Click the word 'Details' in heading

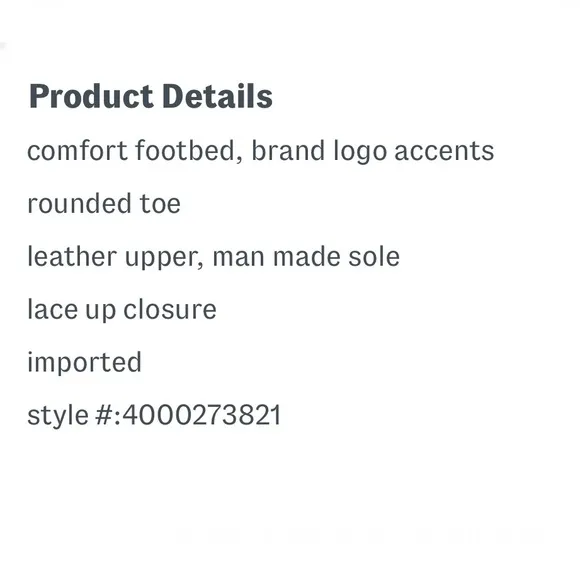[218, 96]
